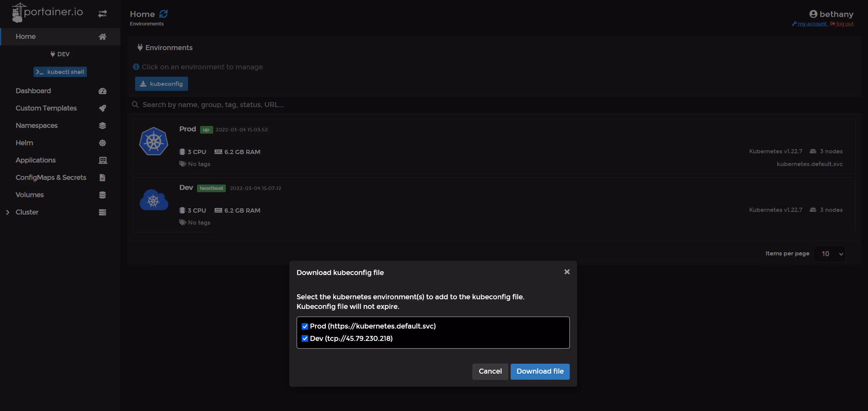Click the Download file button
The image size is (868, 411).
(x=540, y=371)
